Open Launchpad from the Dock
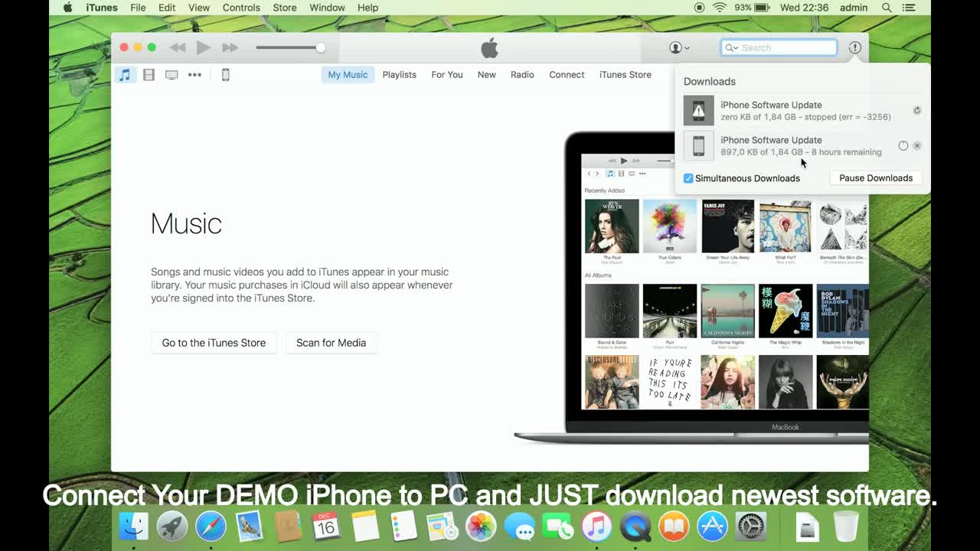Screen dimensions: 980x551 (172, 527)
